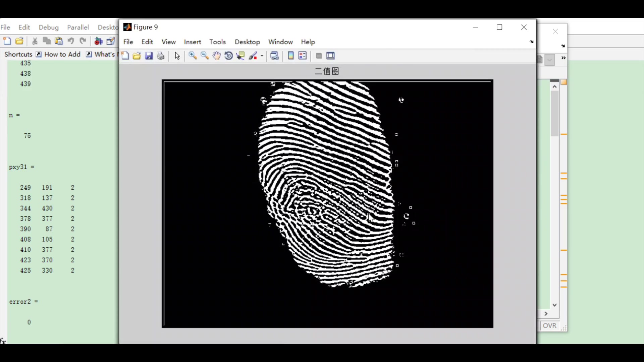
Task: Open the Insert menu
Action: (193, 42)
